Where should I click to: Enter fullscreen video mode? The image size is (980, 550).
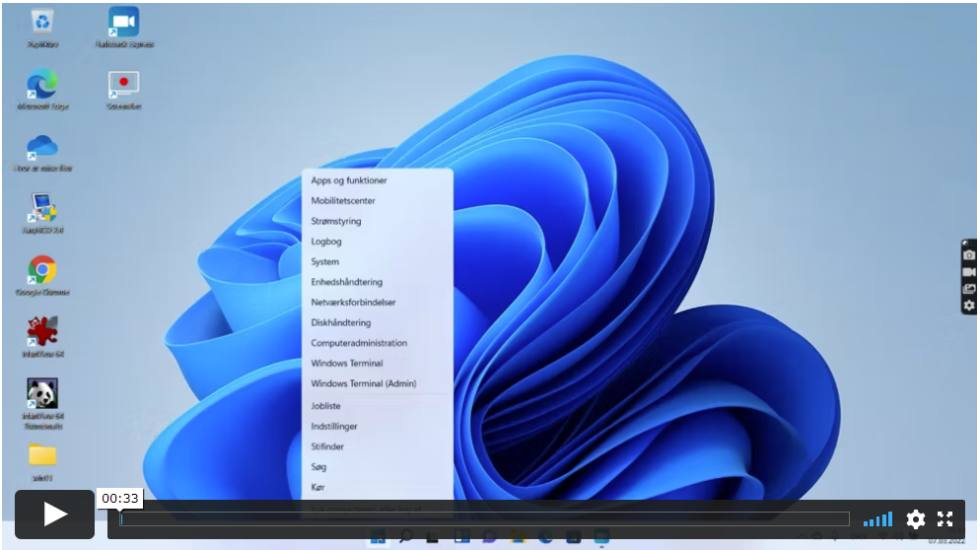(x=945, y=519)
